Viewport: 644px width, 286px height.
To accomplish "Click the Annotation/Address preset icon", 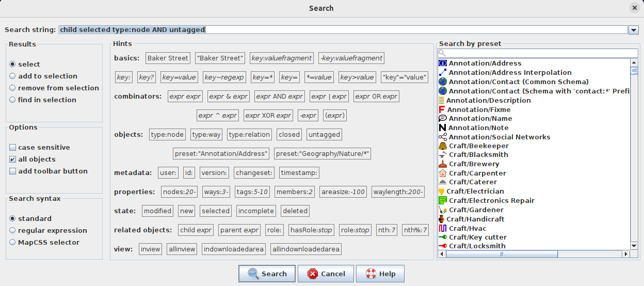I will pos(442,63).
